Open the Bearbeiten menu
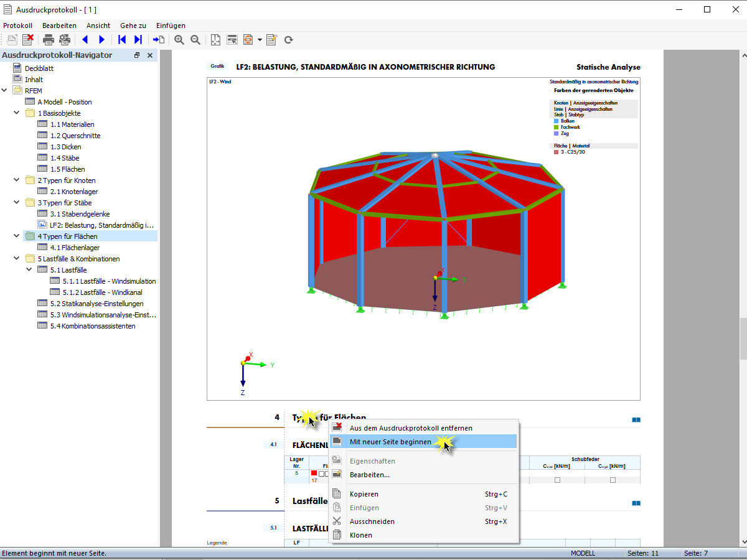 point(59,26)
